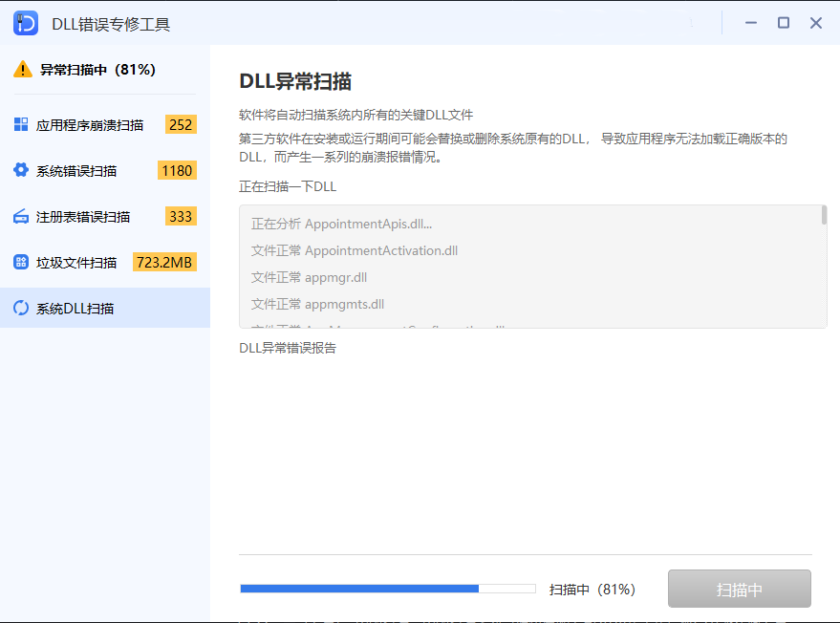Click the log list scrollbar thumb

click(x=824, y=215)
